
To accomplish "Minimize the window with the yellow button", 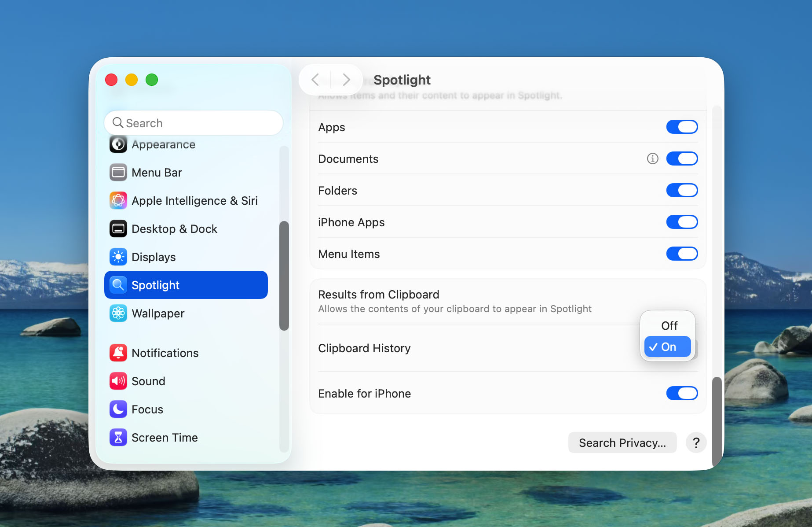I will pyautogui.click(x=132, y=80).
